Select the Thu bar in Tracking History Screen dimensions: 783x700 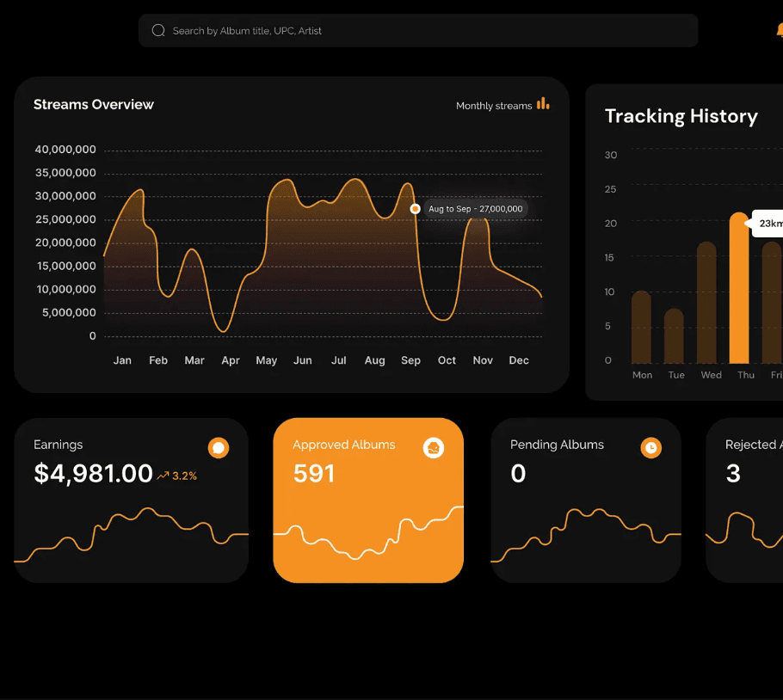739,288
